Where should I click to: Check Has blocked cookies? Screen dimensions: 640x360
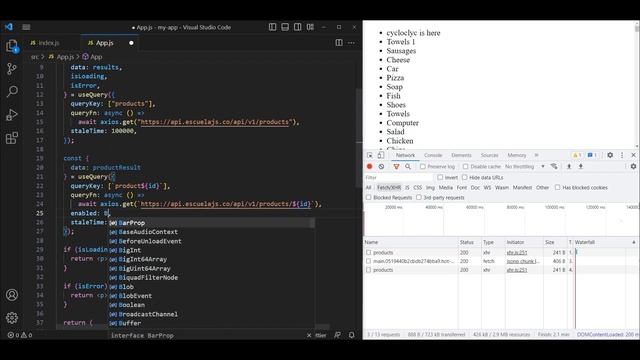point(557,187)
